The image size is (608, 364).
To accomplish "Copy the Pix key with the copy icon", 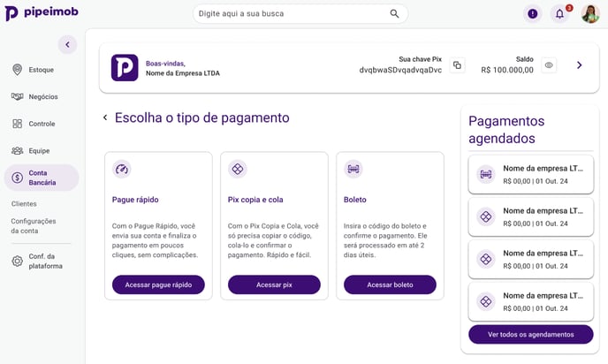I will click(457, 65).
